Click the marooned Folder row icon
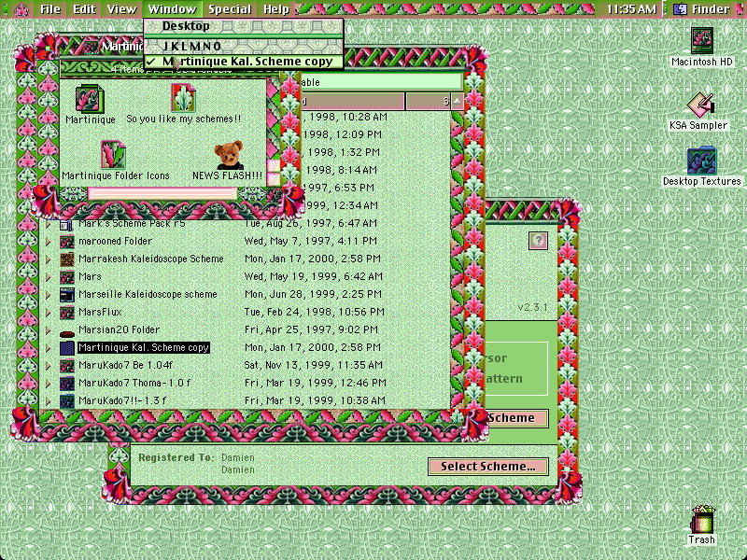This screenshot has height=560, width=747. (x=66, y=242)
